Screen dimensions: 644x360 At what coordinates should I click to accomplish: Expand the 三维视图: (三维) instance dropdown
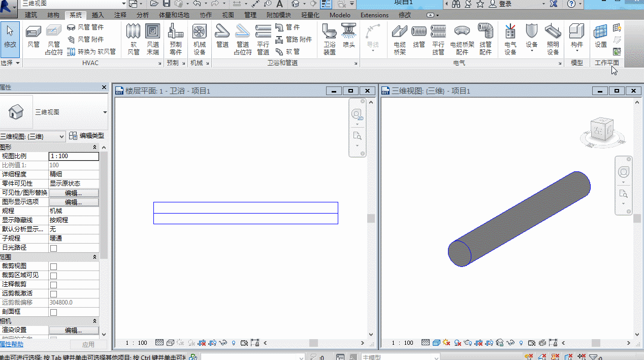pos(33,136)
